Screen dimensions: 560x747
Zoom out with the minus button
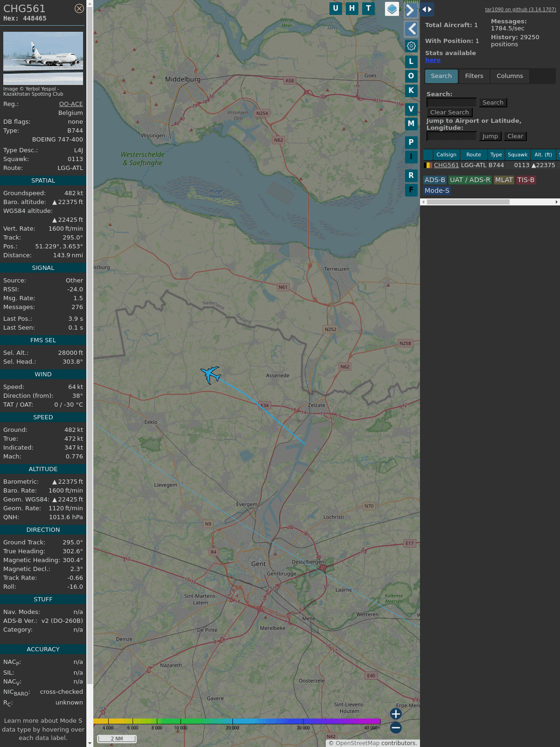click(396, 727)
